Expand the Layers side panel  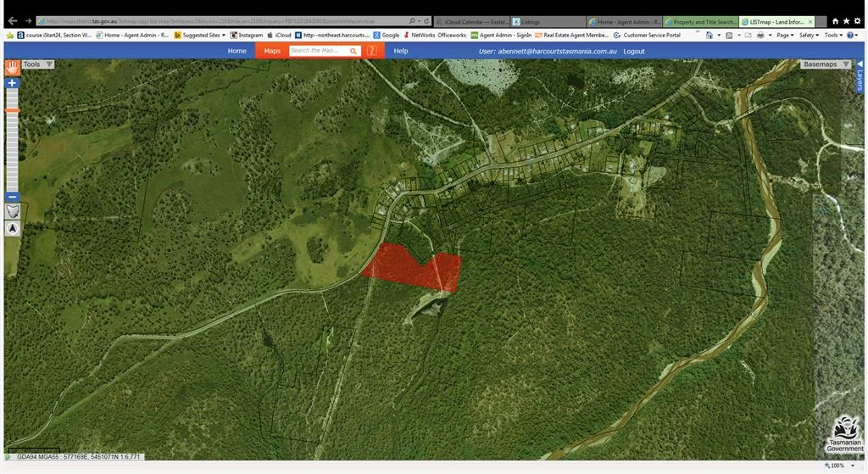tap(859, 76)
